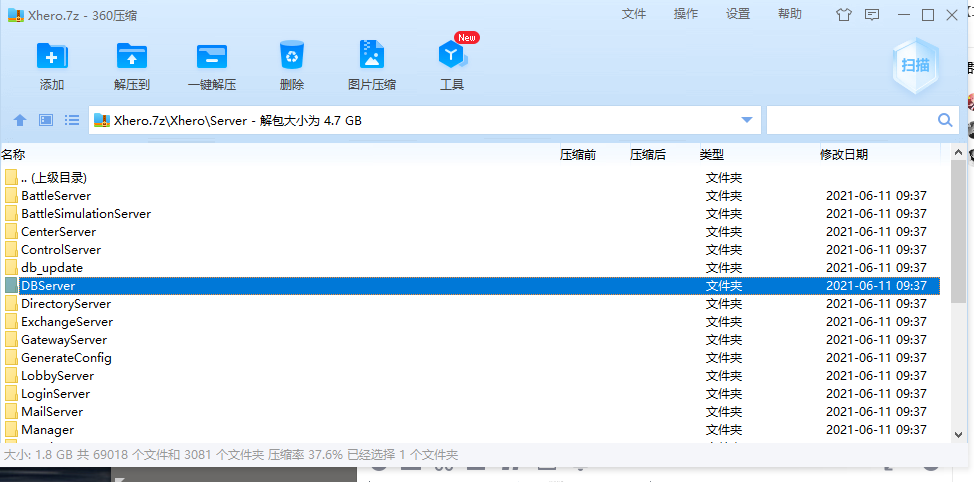Screen dimensions: 974x482
Task: Expand the address path dropdown arrow
Action: (x=747, y=120)
